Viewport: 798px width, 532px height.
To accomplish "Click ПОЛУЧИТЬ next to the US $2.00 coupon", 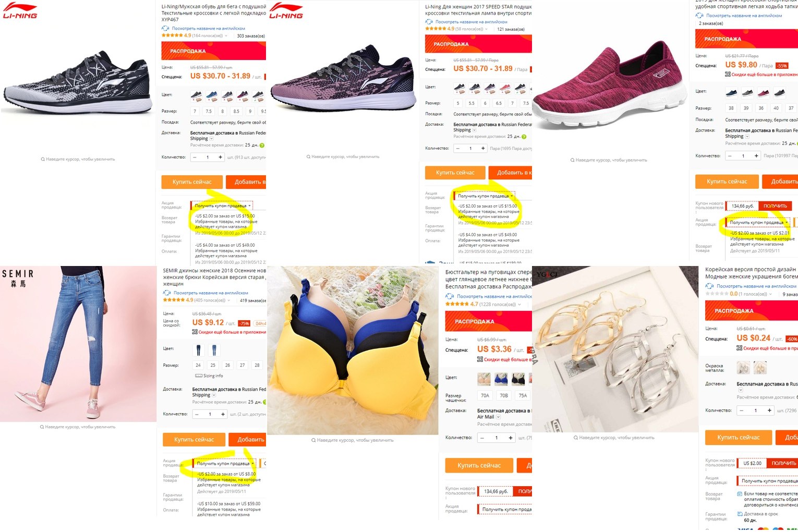I will click(x=783, y=463).
